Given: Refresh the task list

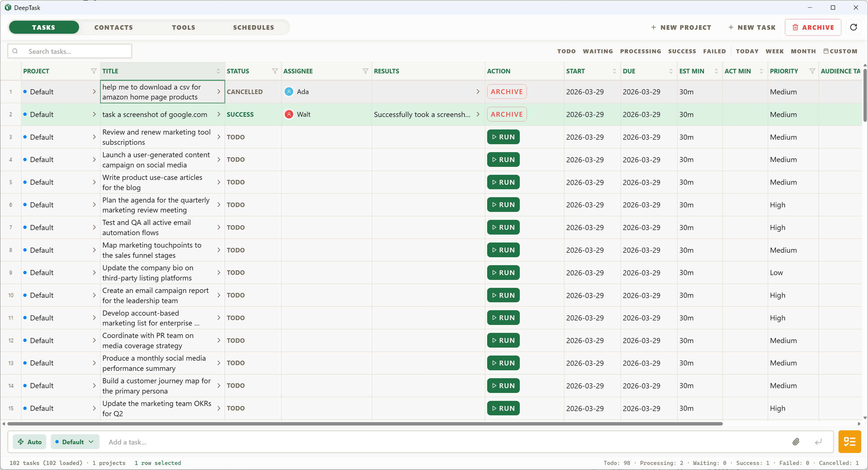Looking at the screenshot, I should point(854,27).
